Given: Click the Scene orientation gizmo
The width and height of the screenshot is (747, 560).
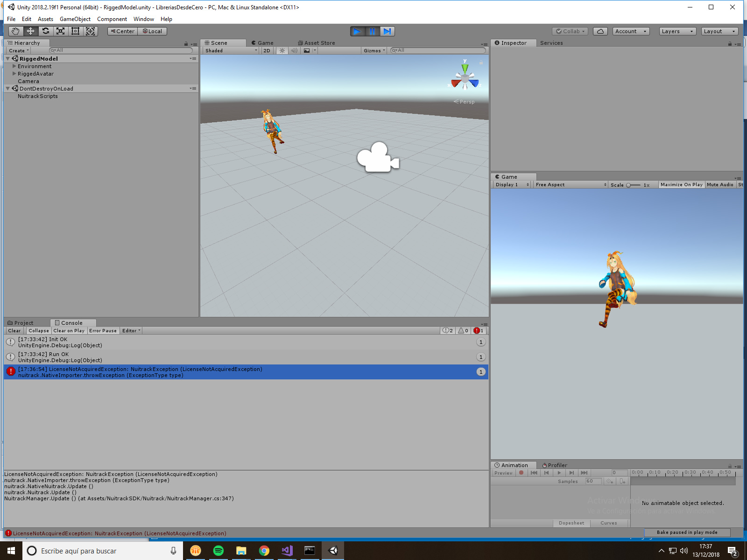Looking at the screenshot, I should tap(465, 78).
